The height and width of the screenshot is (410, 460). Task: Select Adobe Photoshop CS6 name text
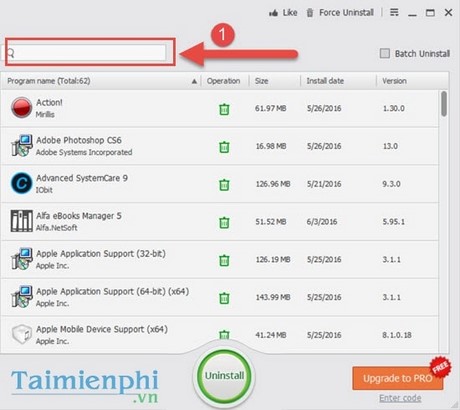coord(79,140)
